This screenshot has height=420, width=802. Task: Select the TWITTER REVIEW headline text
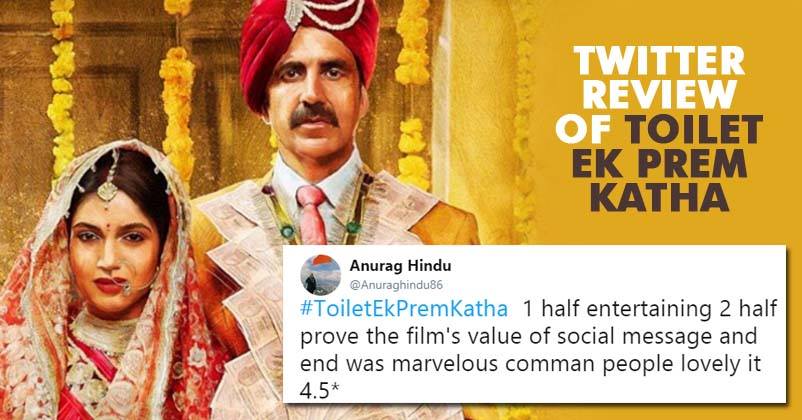click(659, 78)
